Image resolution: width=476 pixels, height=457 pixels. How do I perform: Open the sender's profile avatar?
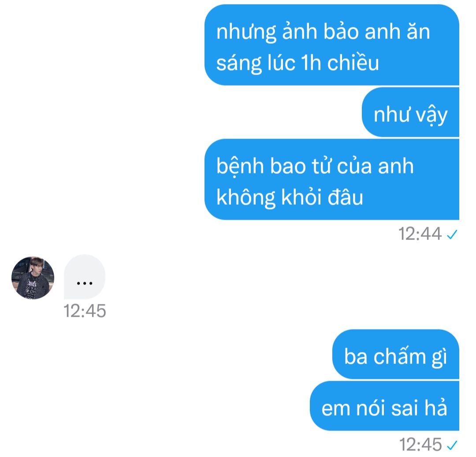point(33,278)
